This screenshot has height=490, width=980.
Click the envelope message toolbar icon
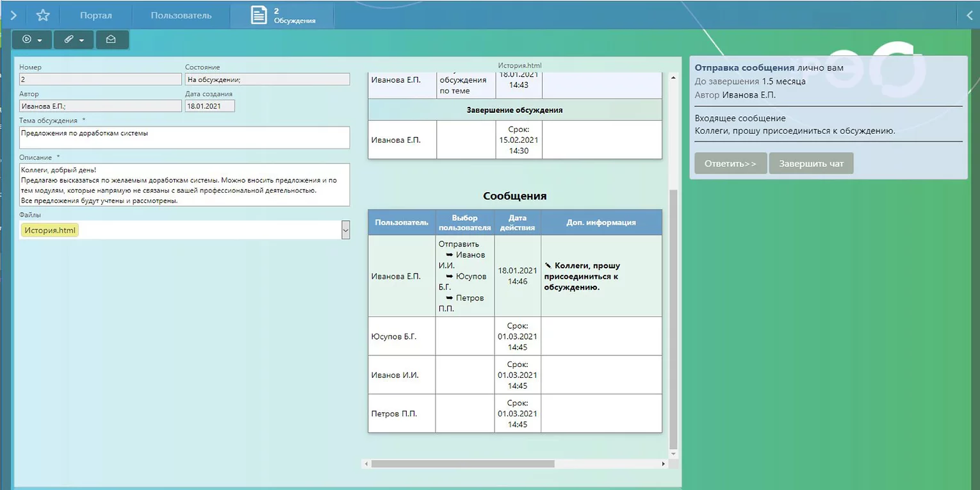click(111, 40)
